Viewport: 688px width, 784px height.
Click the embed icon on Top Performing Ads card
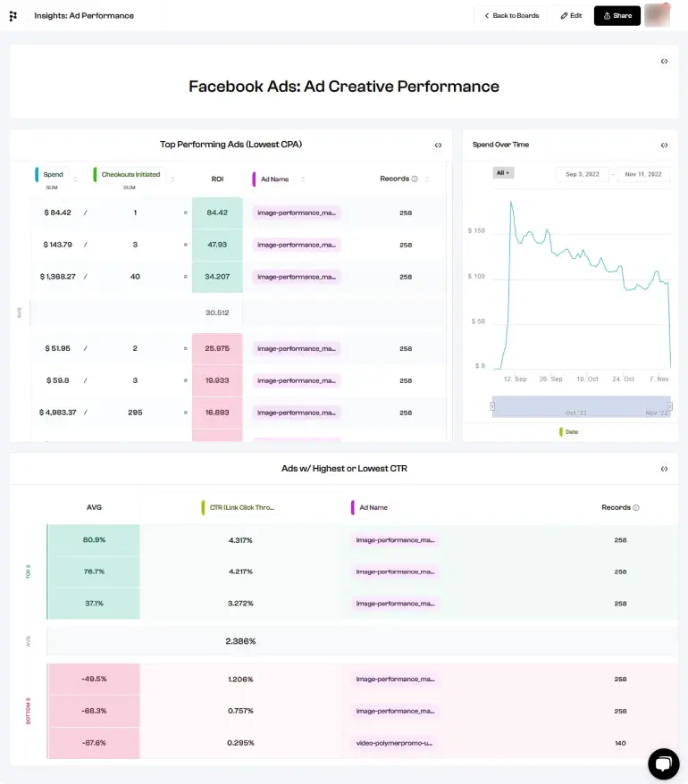pos(440,145)
